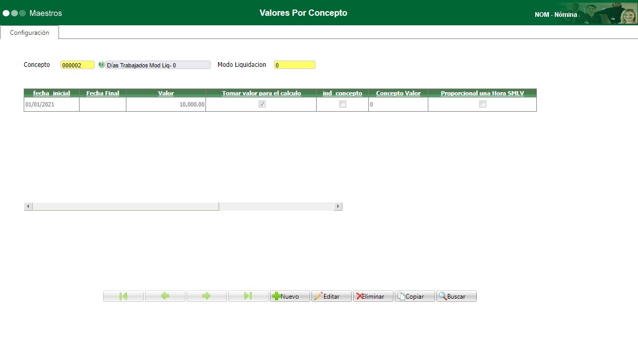The image size is (638, 364).
Task: Click the Copiar button
Action: click(x=415, y=296)
